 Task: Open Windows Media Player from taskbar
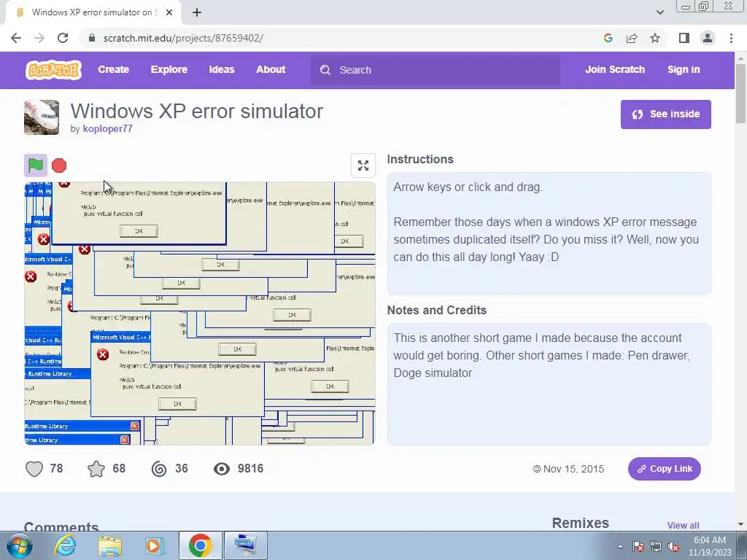click(155, 545)
